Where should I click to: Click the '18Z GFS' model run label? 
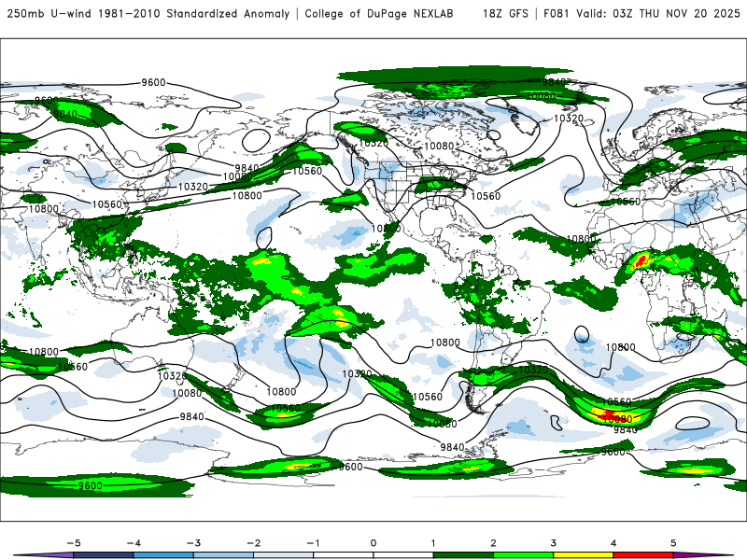[x=505, y=13]
